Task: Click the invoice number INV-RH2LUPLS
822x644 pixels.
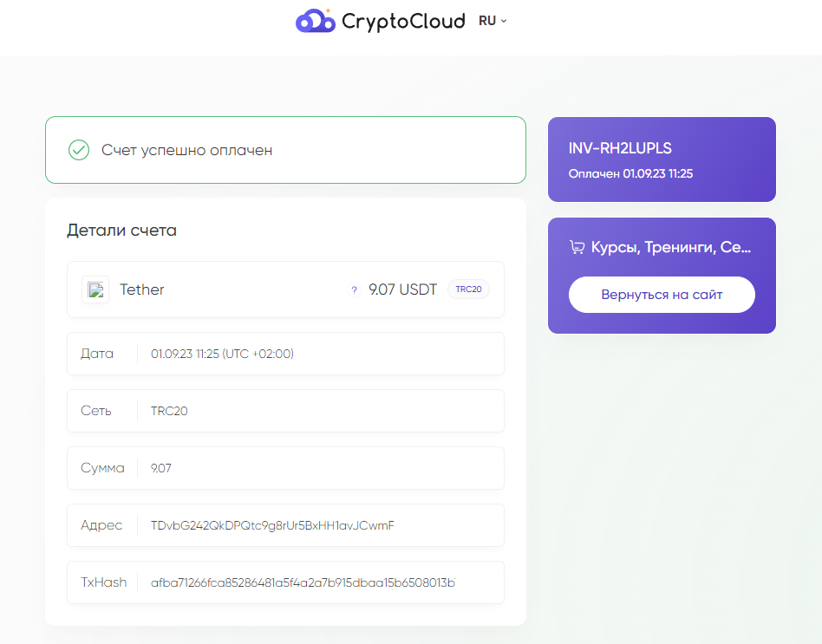Action: click(x=620, y=148)
